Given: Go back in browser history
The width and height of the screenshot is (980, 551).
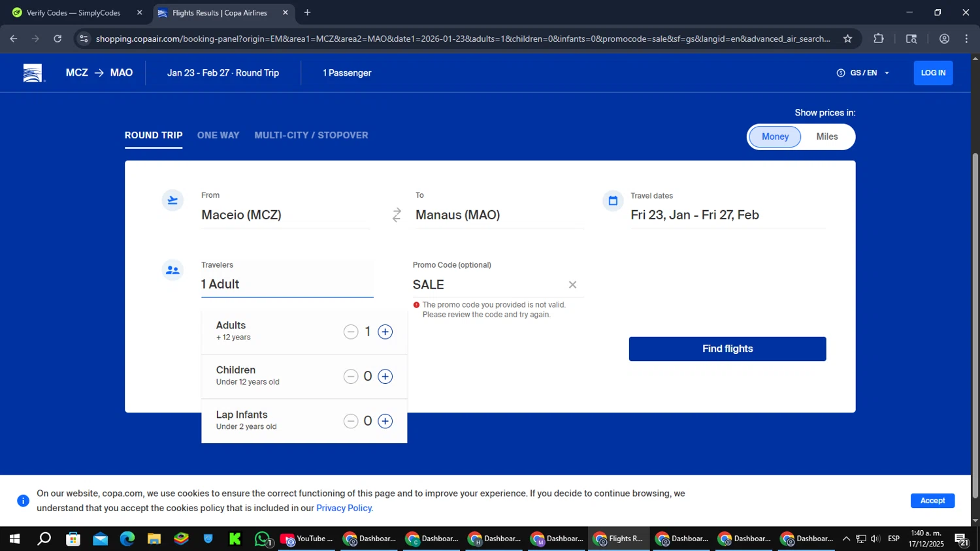Looking at the screenshot, I should tap(13, 39).
